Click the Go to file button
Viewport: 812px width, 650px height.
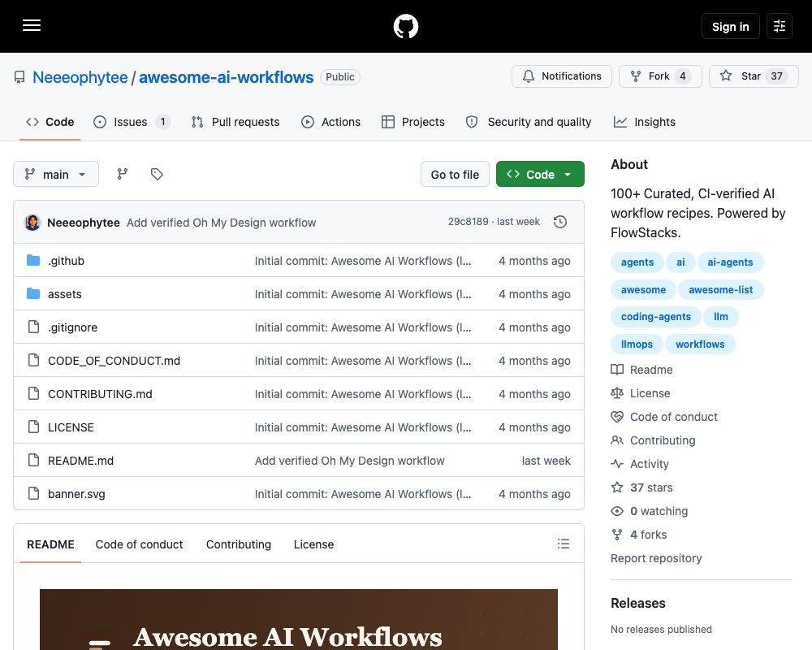pyautogui.click(x=455, y=174)
